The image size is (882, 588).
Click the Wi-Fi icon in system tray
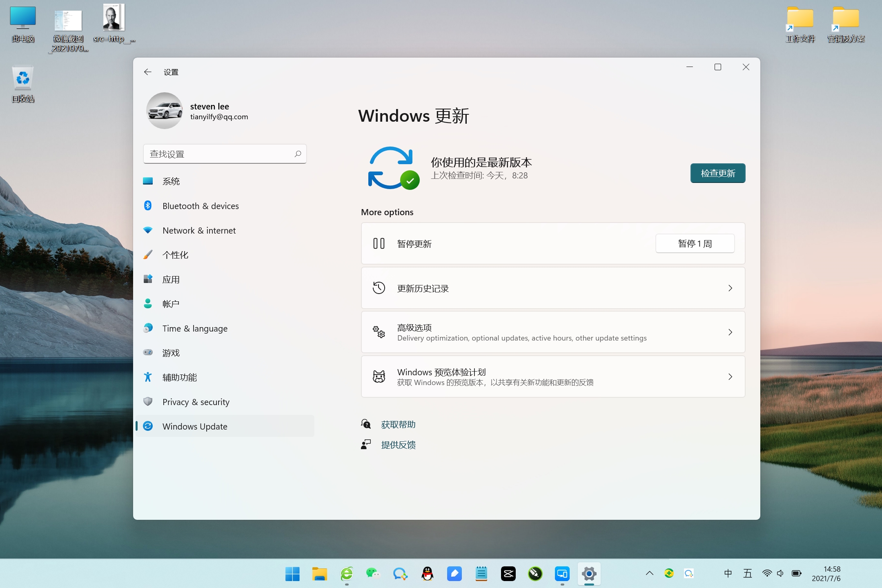[767, 573]
